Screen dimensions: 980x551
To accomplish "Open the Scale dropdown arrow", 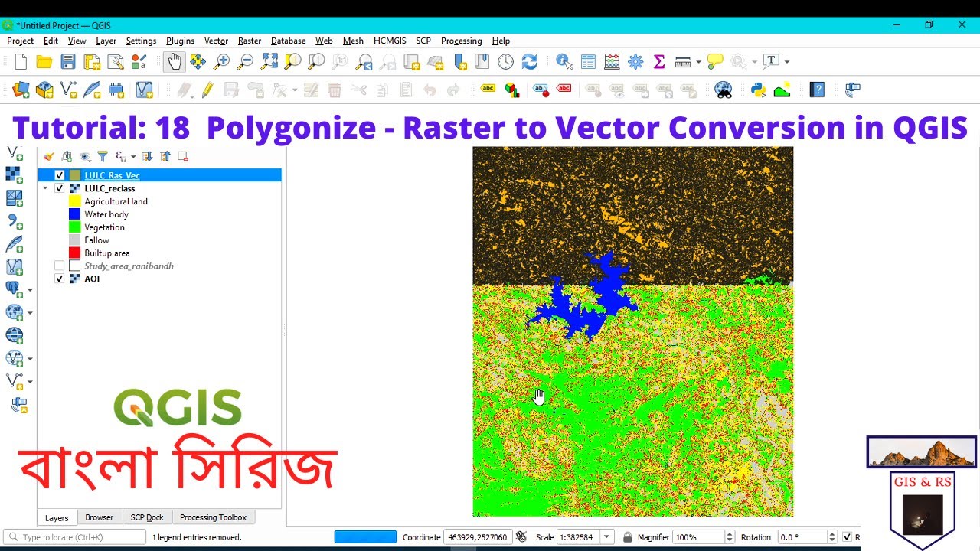I will (607, 537).
